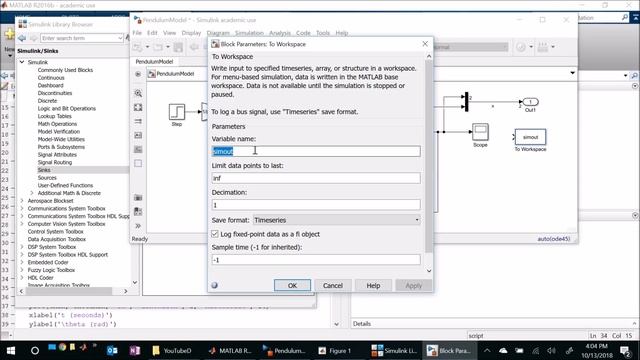Click the Fit to View icon
This screenshot has width=640, height=360.
click(x=138, y=107)
